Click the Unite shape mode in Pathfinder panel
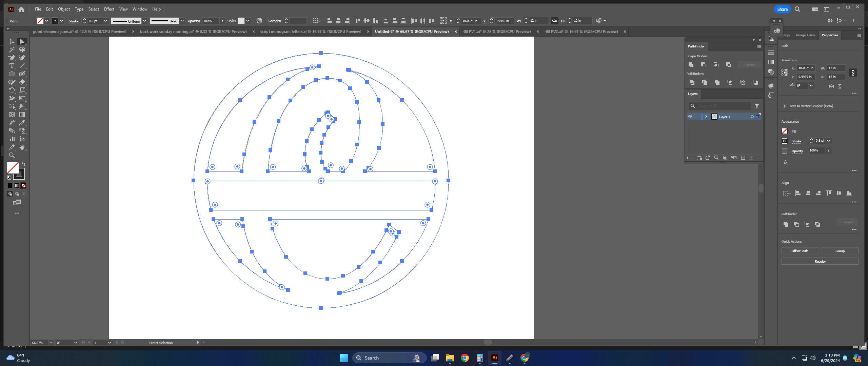 691,65
